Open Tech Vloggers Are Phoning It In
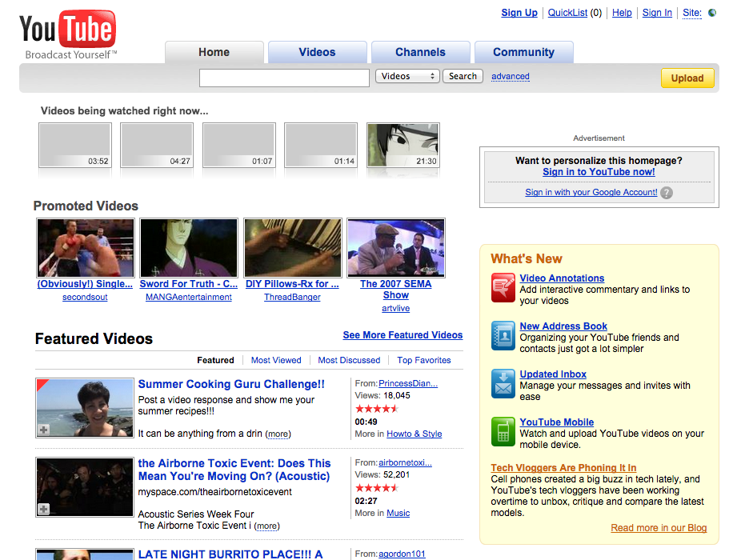The height and width of the screenshot is (560, 737). click(563, 467)
